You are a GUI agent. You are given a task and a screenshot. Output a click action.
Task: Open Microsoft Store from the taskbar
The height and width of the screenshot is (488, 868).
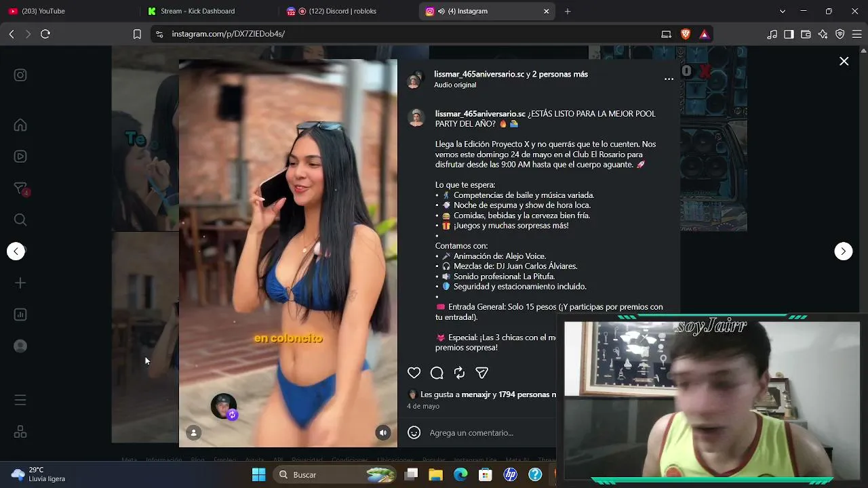pos(486,474)
